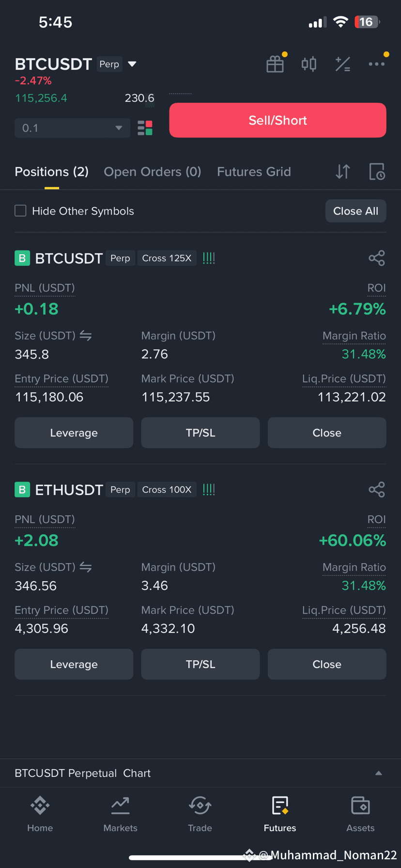Screen dimensions: 401x868
Task: Check Hide Other Symbols box
Action: 20,211
